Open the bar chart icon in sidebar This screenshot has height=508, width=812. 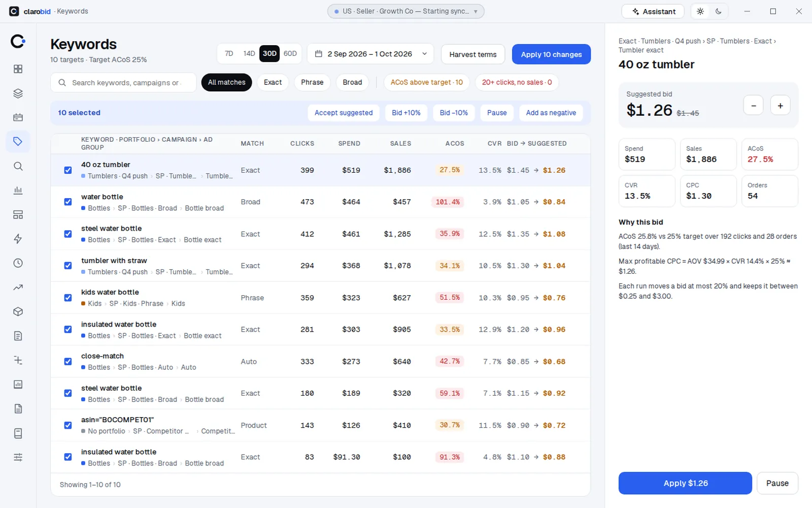(x=18, y=190)
